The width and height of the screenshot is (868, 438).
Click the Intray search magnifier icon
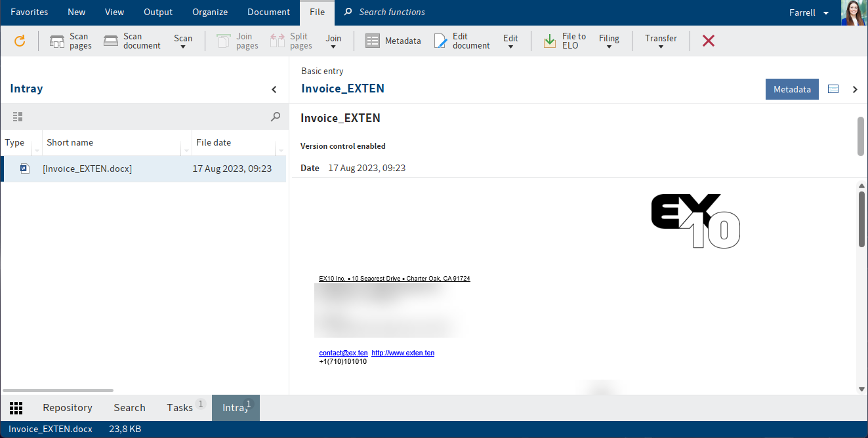[x=276, y=117]
